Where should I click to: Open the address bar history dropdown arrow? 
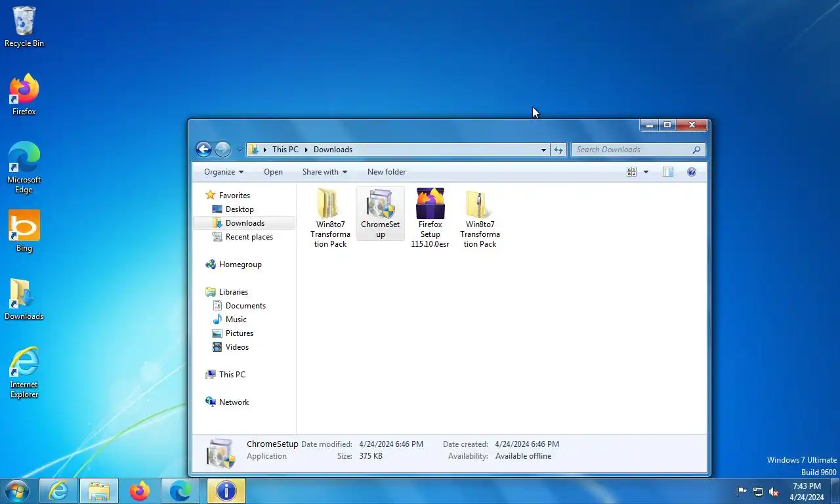pyautogui.click(x=543, y=150)
